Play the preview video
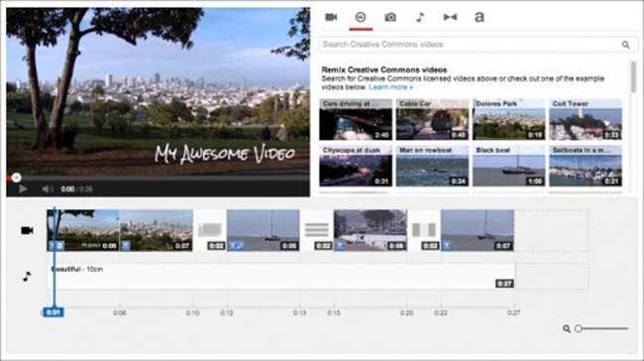This screenshot has width=644, height=361. [x=23, y=188]
